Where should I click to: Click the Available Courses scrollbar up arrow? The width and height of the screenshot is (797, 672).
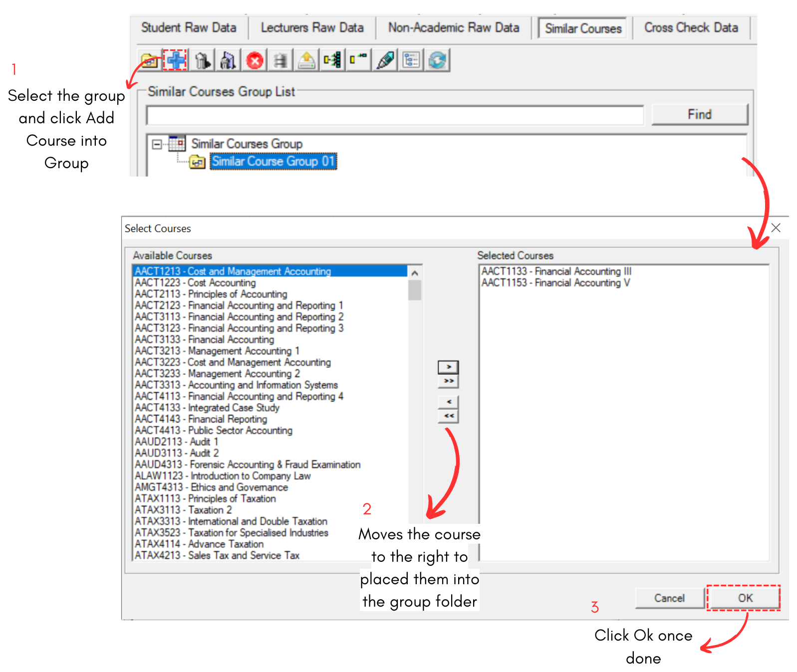(x=414, y=272)
